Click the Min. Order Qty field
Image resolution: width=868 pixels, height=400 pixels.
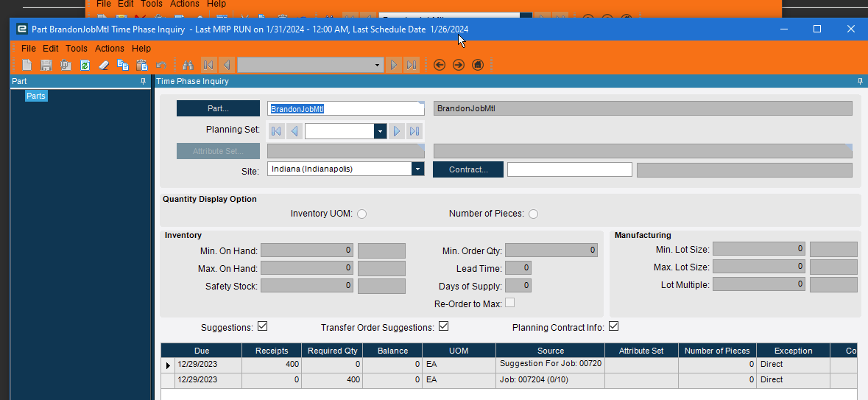pyautogui.click(x=551, y=250)
